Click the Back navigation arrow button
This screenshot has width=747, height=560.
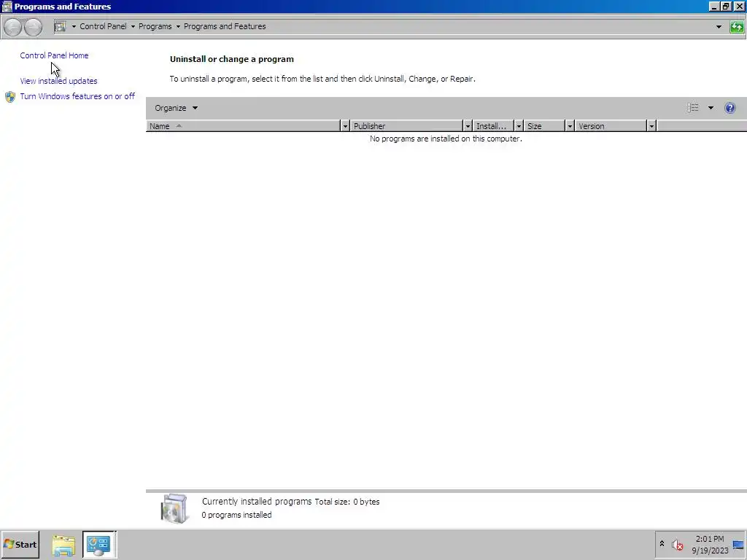pyautogui.click(x=13, y=27)
